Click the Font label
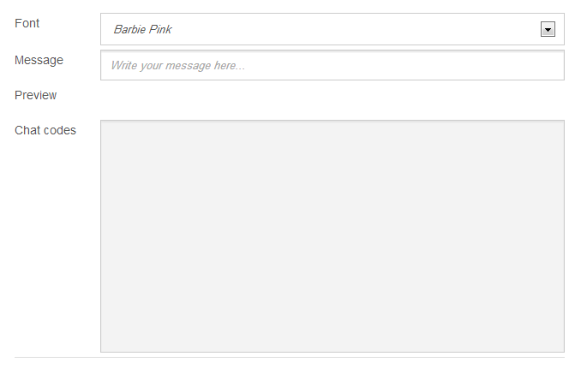Screen dimensions: 587x392 point(27,23)
